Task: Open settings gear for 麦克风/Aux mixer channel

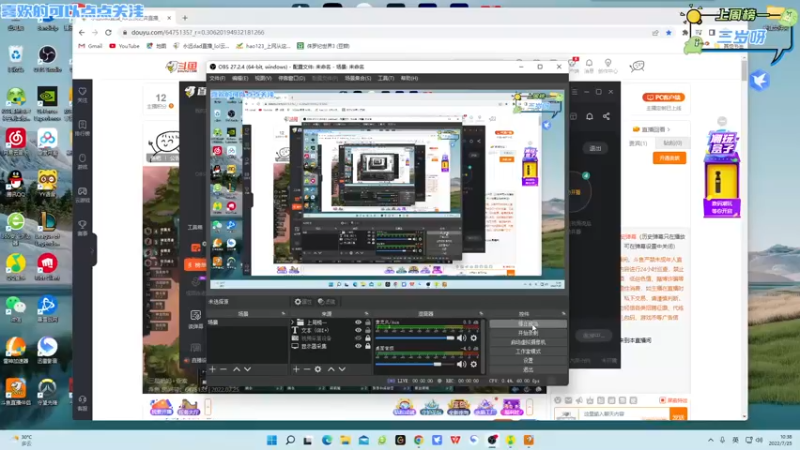Action: 473,338
